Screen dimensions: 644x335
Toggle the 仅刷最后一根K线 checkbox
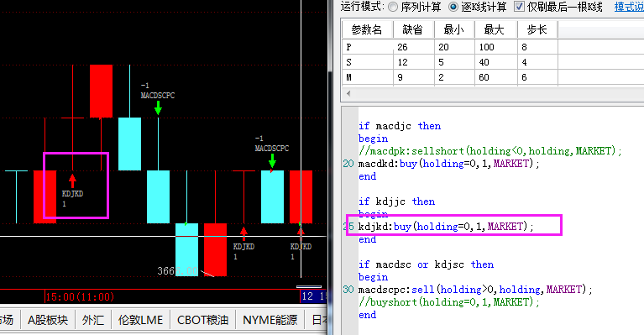[519, 7]
